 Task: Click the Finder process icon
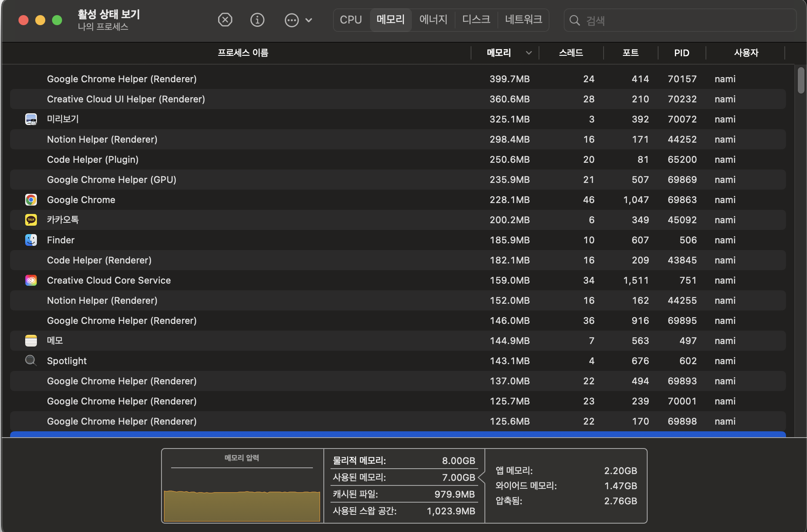(x=31, y=240)
